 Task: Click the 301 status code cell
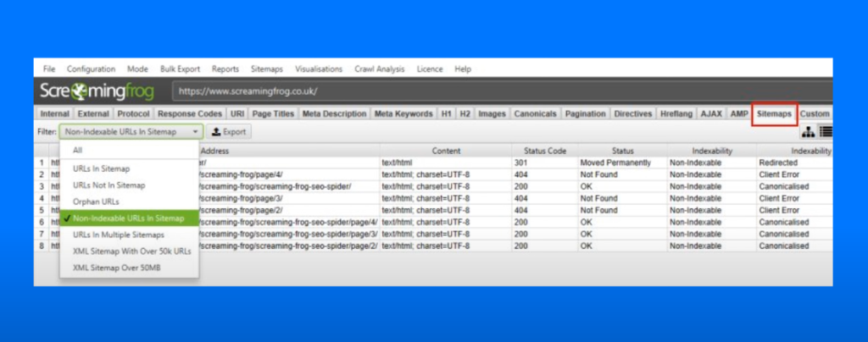pyautogui.click(x=545, y=163)
